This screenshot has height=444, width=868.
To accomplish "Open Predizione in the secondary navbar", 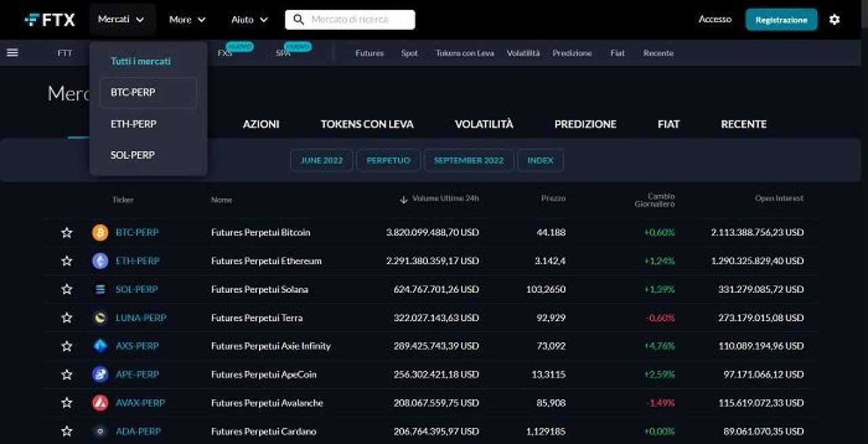I will (572, 53).
